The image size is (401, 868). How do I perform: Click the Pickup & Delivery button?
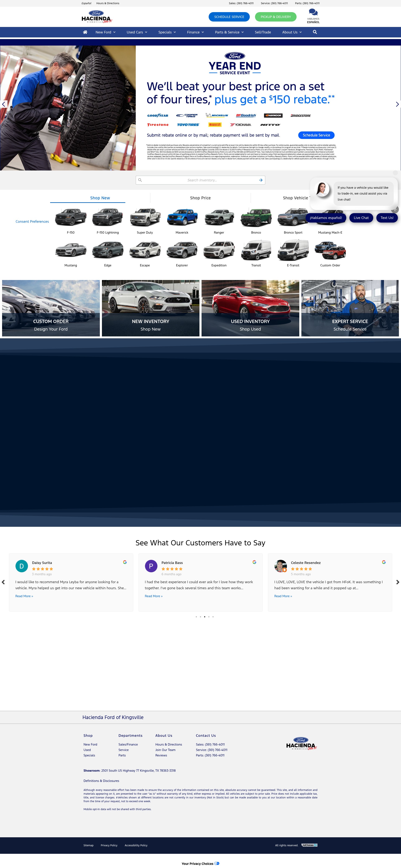pos(276,17)
